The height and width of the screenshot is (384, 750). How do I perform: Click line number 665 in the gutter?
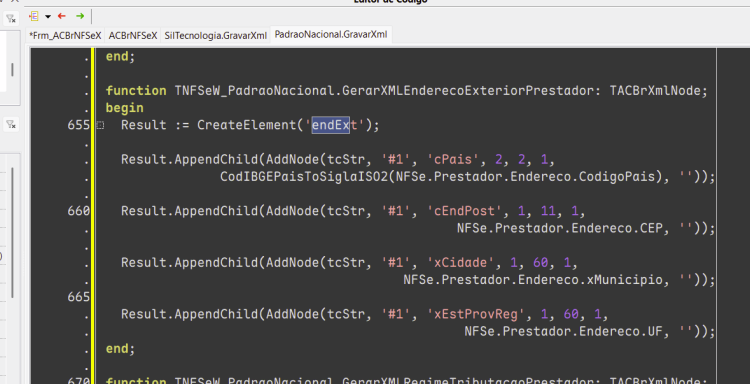(x=78, y=297)
